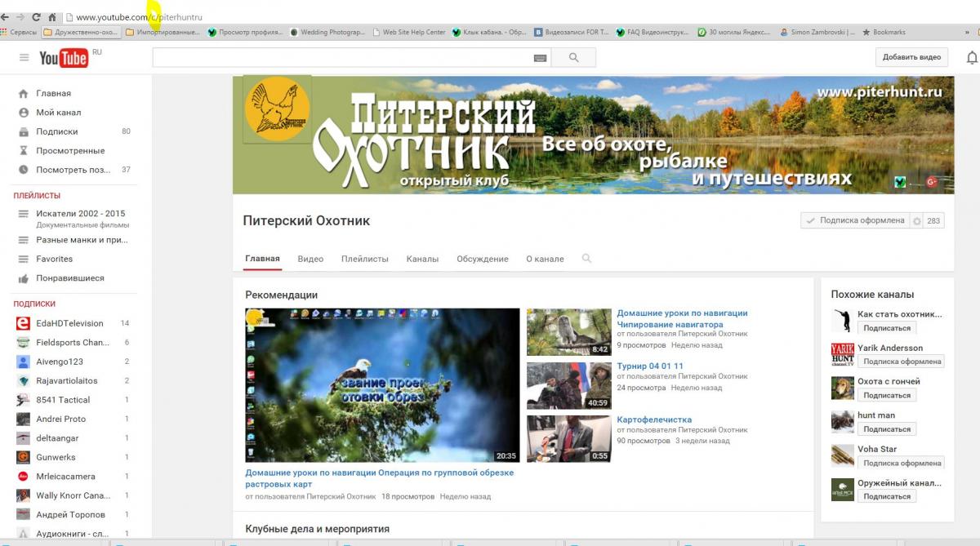Click browser reload button

(36, 17)
